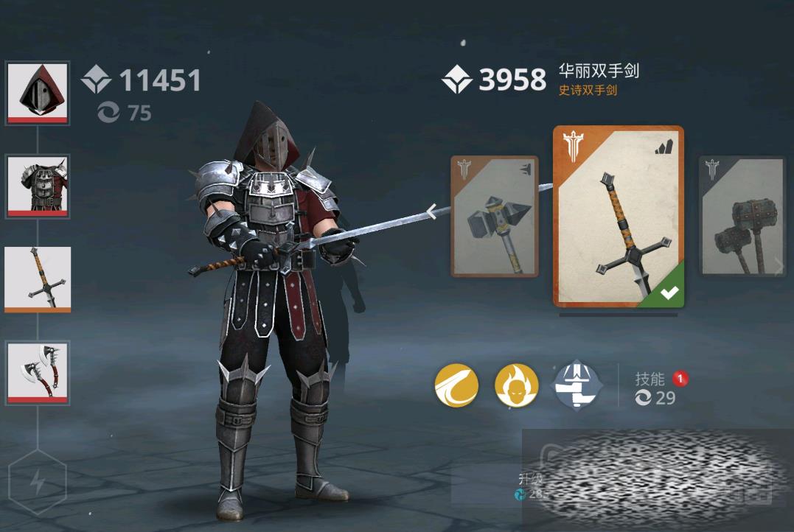
Task: Tap the 3958 weapon power value
Action: point(512,80)
